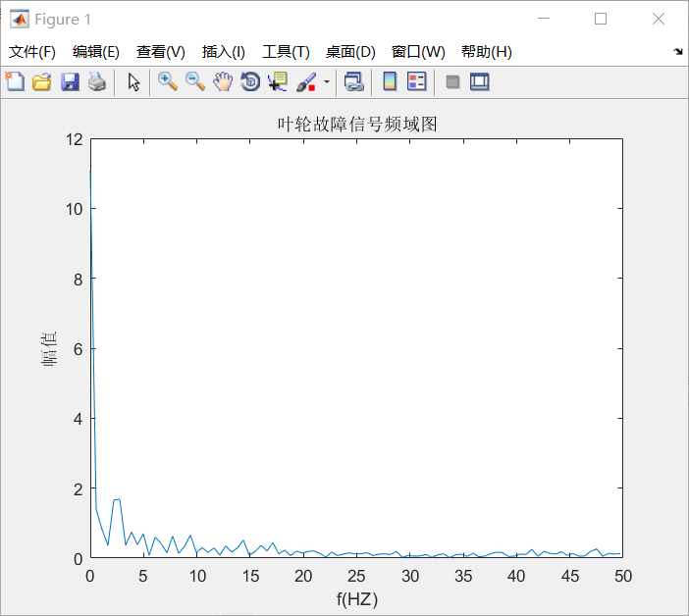This screenshot has width=689, height=616.
Task: Click the plot title 叶轮故障信号频域图
Action: point(357,125)
